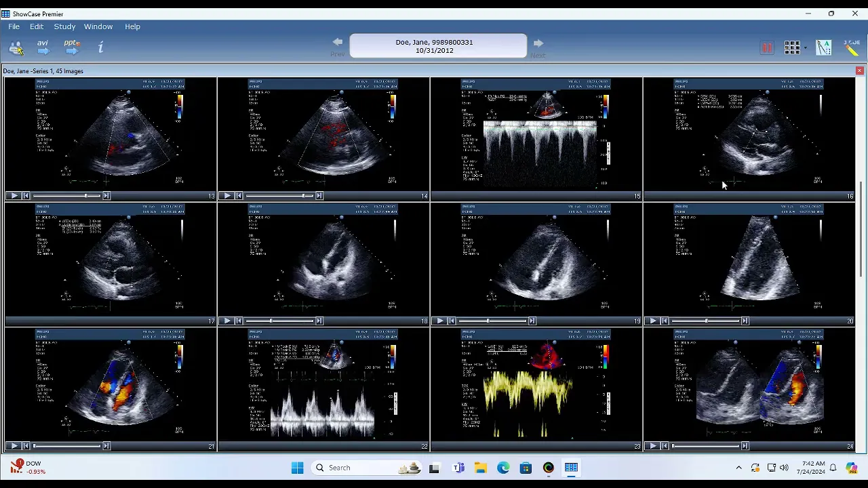
Task: Open File Explorer from the taskbar
Action: pos(480,468)
